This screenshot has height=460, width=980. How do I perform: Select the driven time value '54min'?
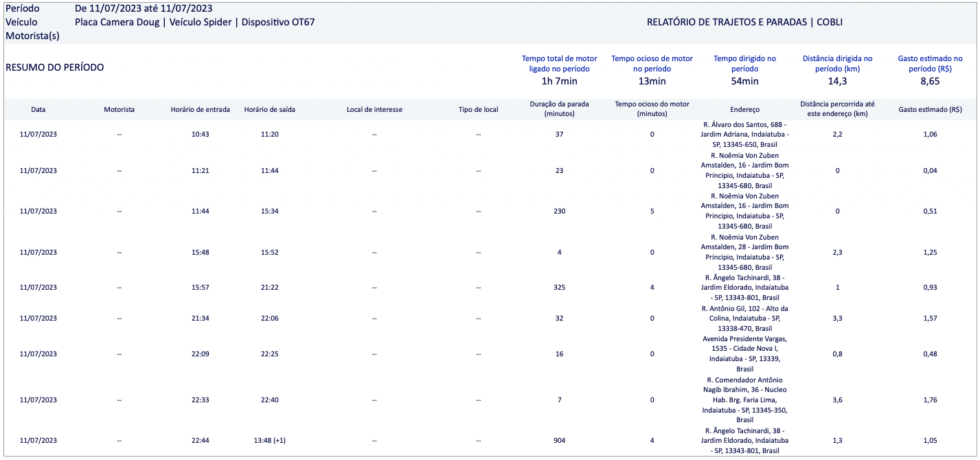pyautogui.click(x=744, y=81)
